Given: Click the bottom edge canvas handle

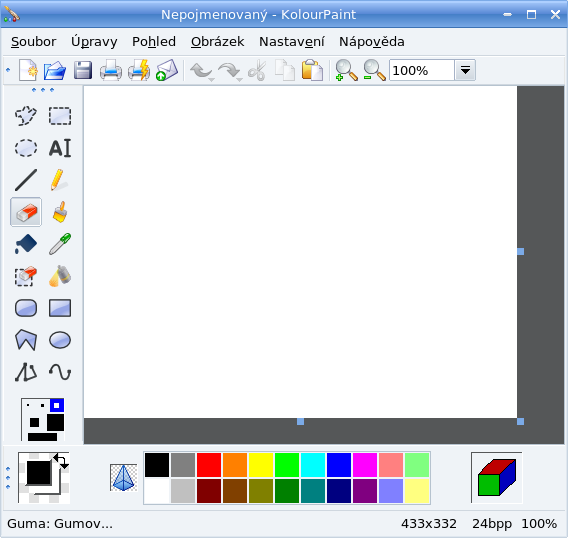Looking at the screenshot, I should (300, 421).
